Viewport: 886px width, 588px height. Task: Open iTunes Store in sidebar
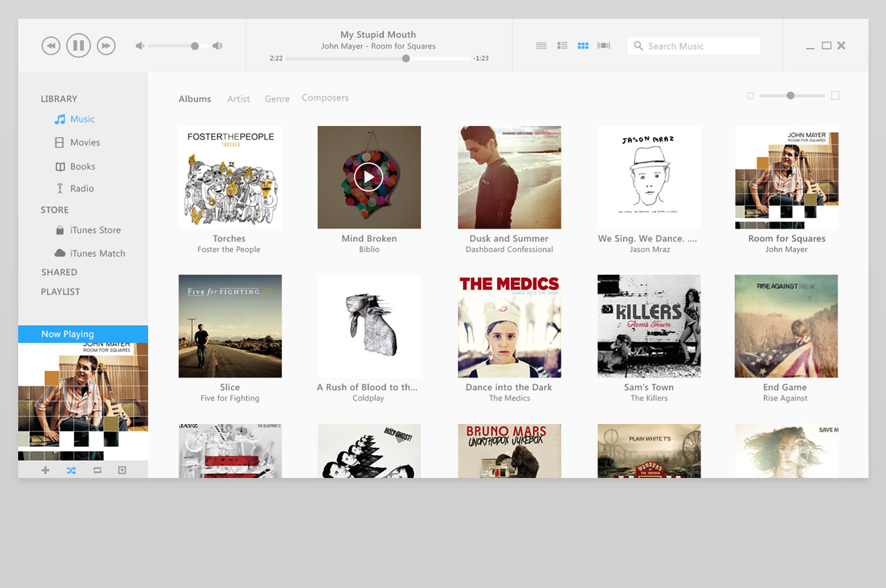coord(95,230)
